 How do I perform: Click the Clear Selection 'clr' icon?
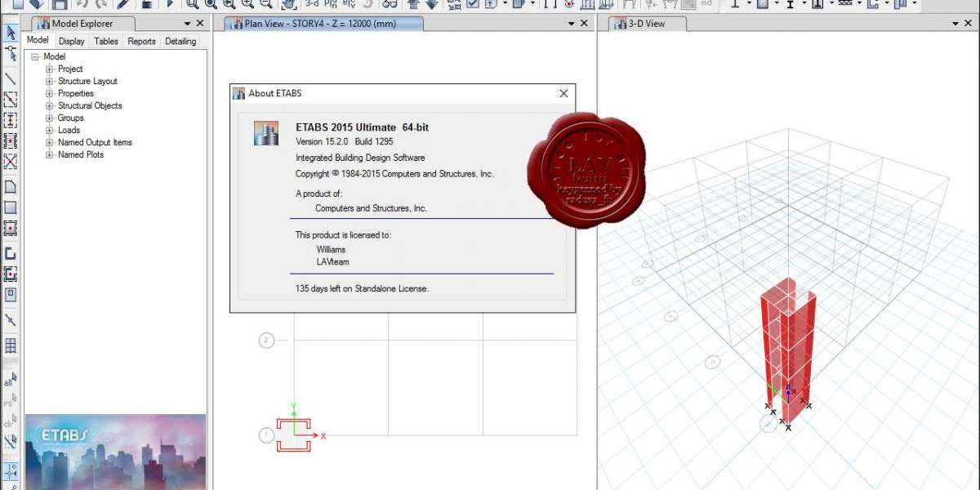(x=11, y=422)
